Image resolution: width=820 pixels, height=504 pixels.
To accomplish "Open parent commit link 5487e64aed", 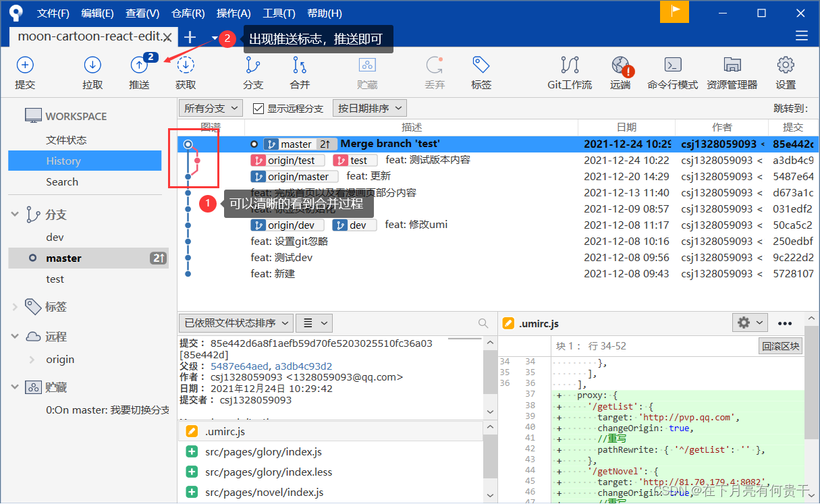I will click(240, 366).
